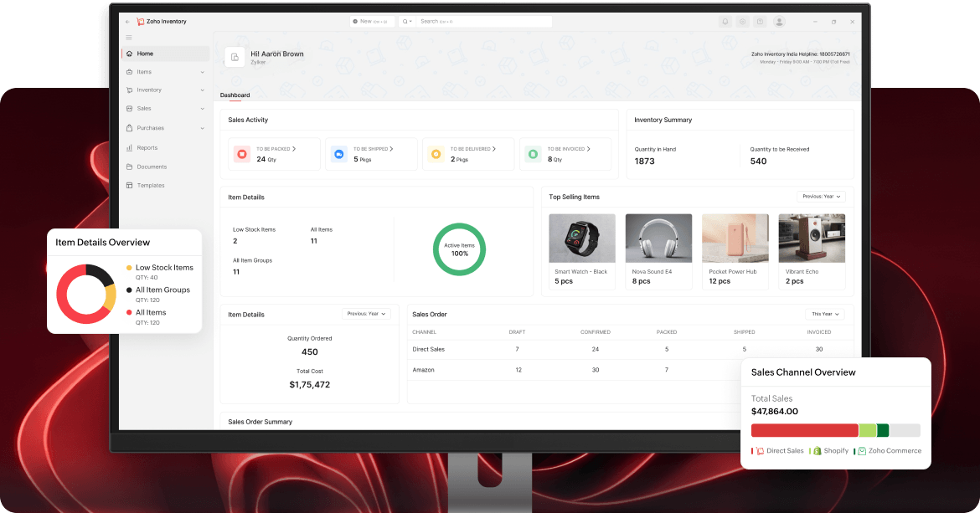
Task: Open Home in the sidebar
Action: [x=166, y=54]
